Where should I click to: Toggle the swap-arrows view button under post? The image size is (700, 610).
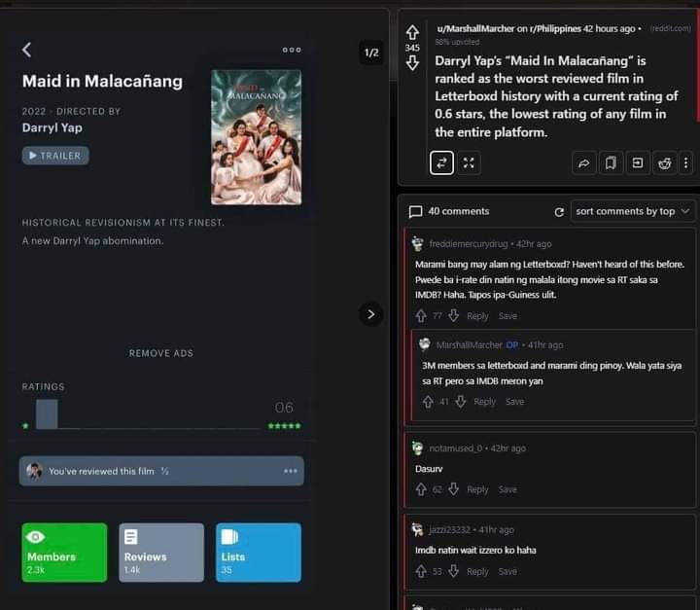441,162
